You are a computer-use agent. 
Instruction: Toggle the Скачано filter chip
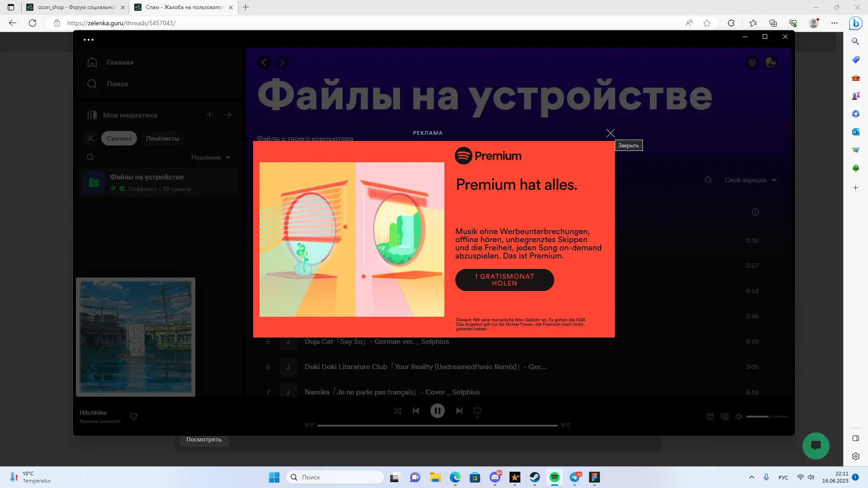pos(119,138)
